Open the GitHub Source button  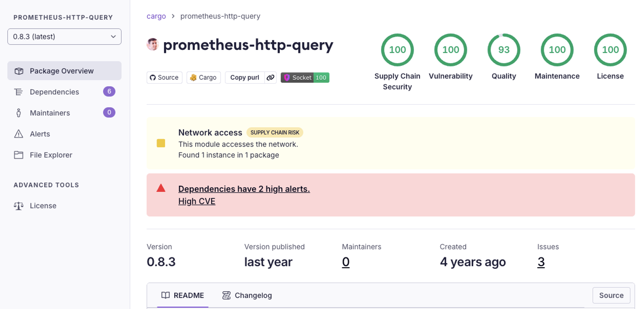pos(164,77)
